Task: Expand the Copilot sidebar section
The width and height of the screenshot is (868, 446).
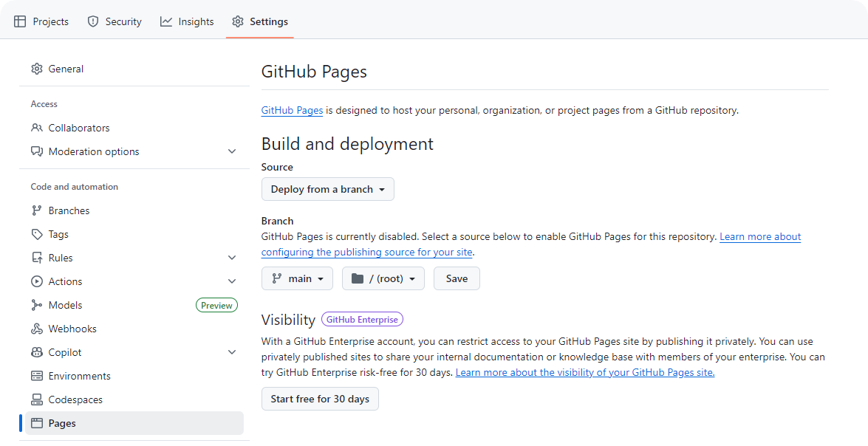Action: coord(232,352)
